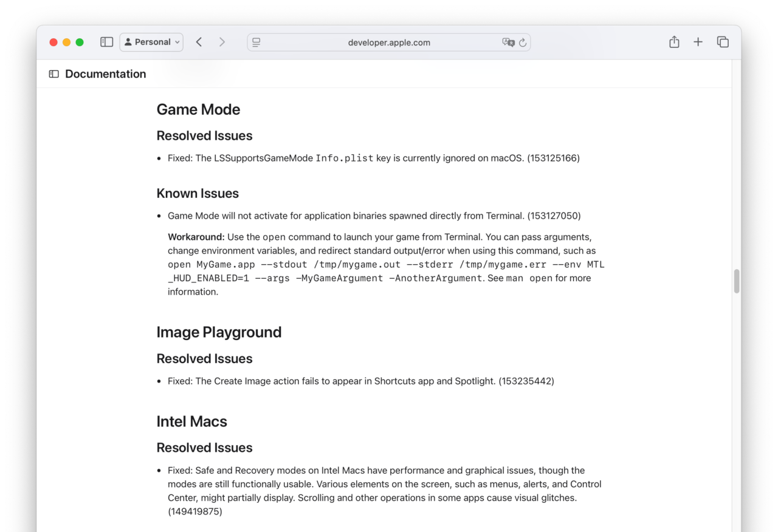Click the Game Mode section heading
778x532 pixels.
pyautogui.click(x=198, y=109)
